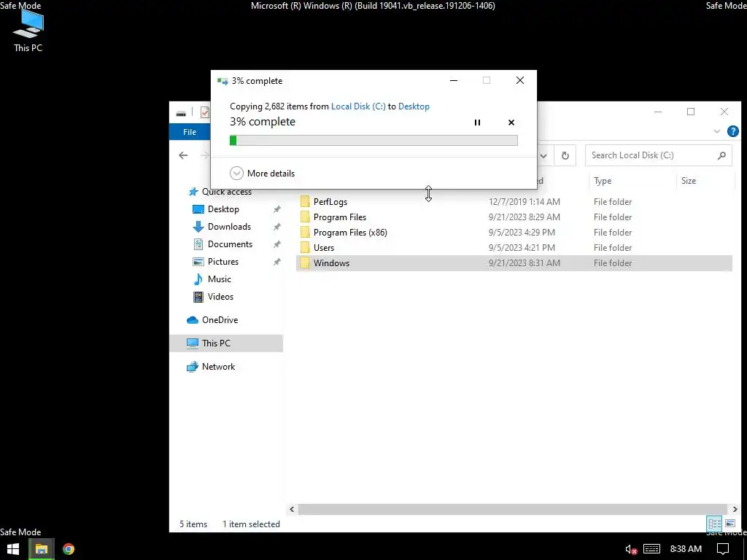The width and height of the screenshot is (747, 560).
Task: Unpin Desktop via its pin icon
Action: [276, 209]
